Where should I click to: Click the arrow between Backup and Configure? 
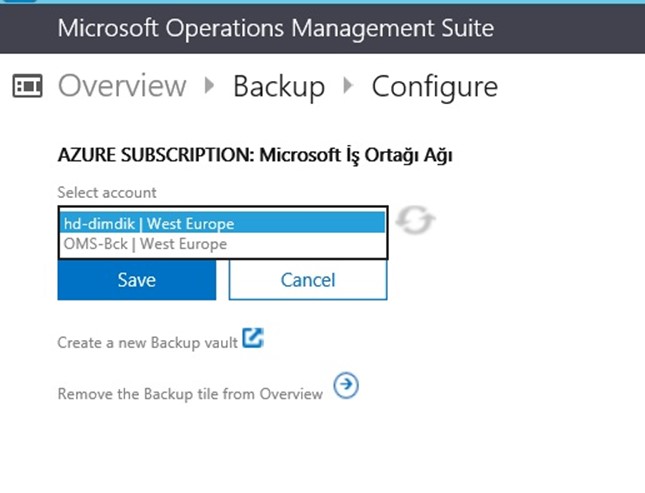348,85
